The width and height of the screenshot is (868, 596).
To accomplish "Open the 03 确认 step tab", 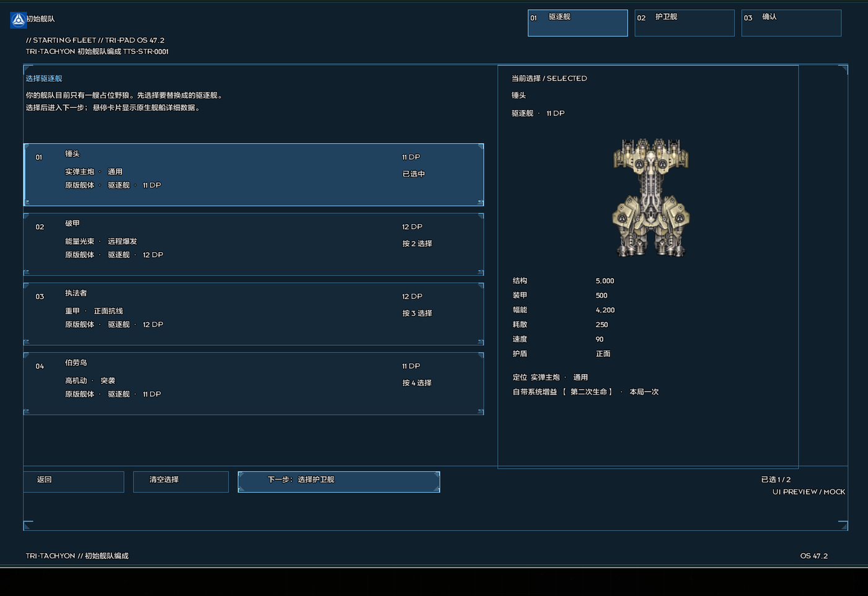I will coord(791,23).
